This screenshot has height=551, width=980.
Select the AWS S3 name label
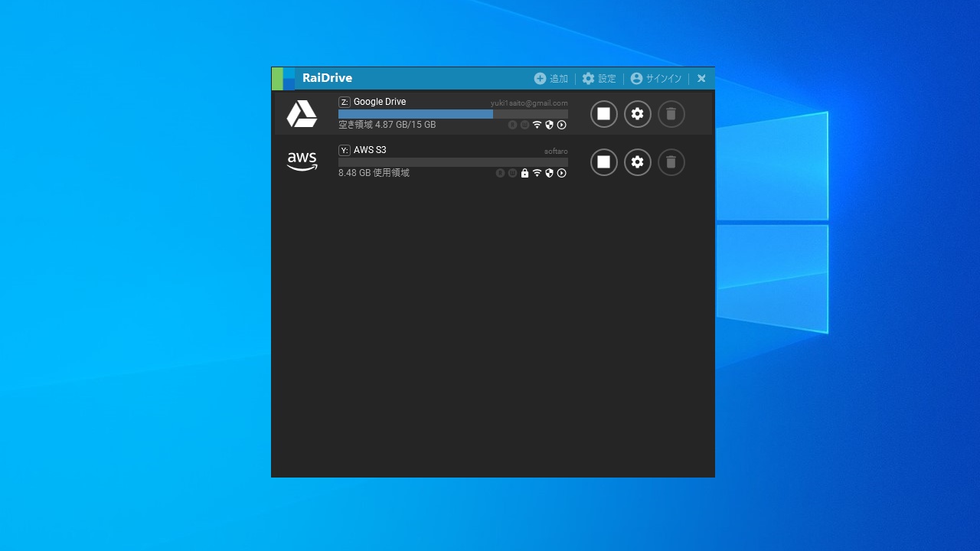(370, 150)
